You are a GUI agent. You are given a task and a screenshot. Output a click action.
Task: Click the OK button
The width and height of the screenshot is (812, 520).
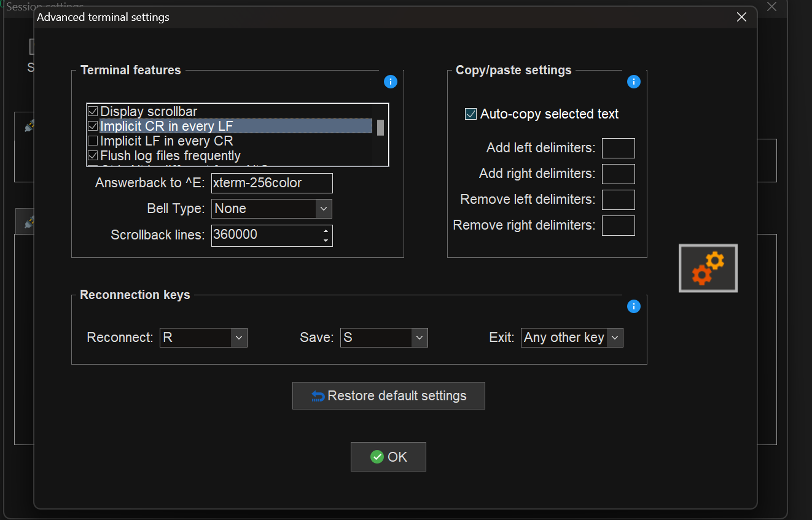[x=388, y=457]
